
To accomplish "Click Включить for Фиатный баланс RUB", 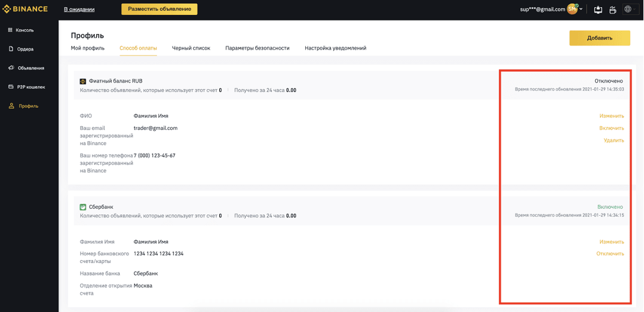I will click(x=612, y=129).
